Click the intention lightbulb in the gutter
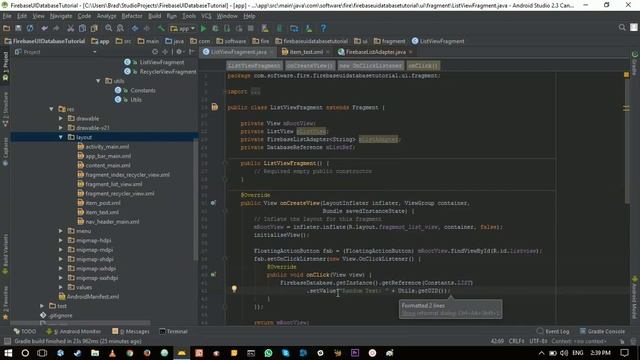The height and width of the screenshot is (360, 640). [234, 289]
